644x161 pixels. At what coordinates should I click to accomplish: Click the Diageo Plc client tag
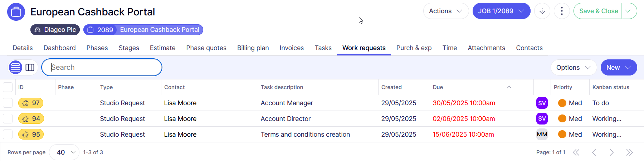pos(55,30)
